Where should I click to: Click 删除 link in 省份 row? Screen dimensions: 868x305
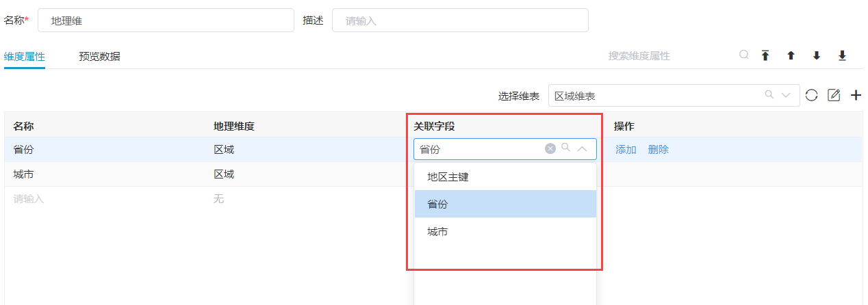[658, 149]
